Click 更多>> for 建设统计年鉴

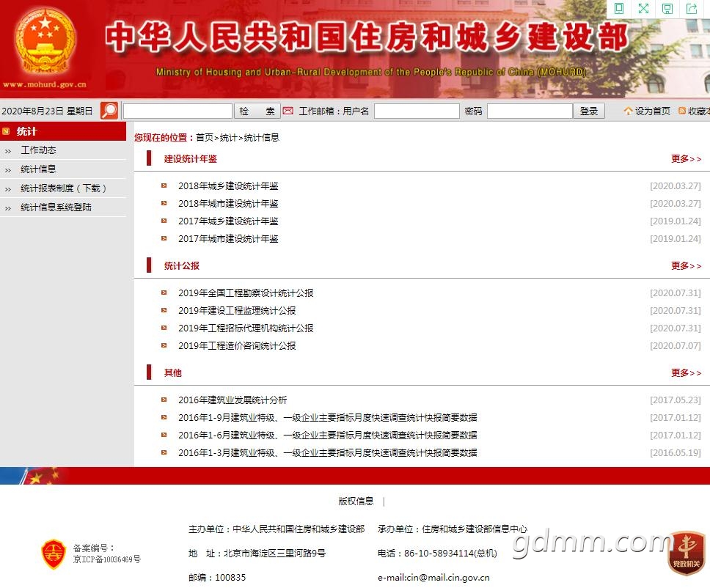(x=686, y=159)
